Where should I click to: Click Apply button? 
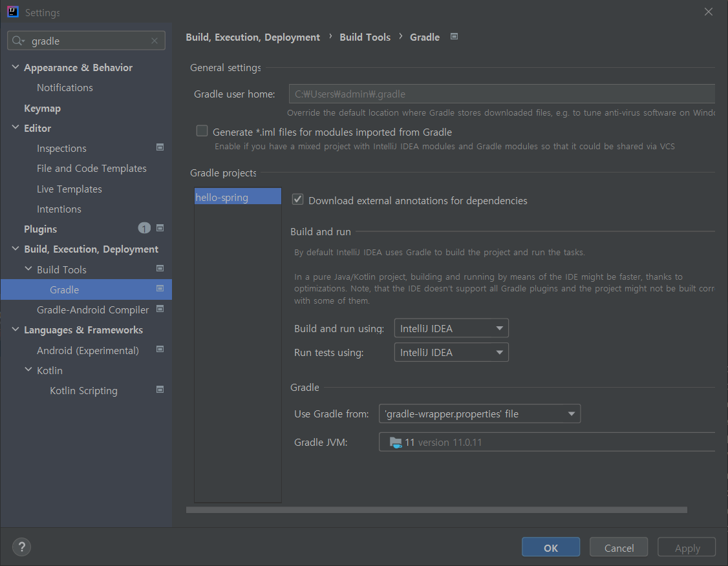point(687,547)
